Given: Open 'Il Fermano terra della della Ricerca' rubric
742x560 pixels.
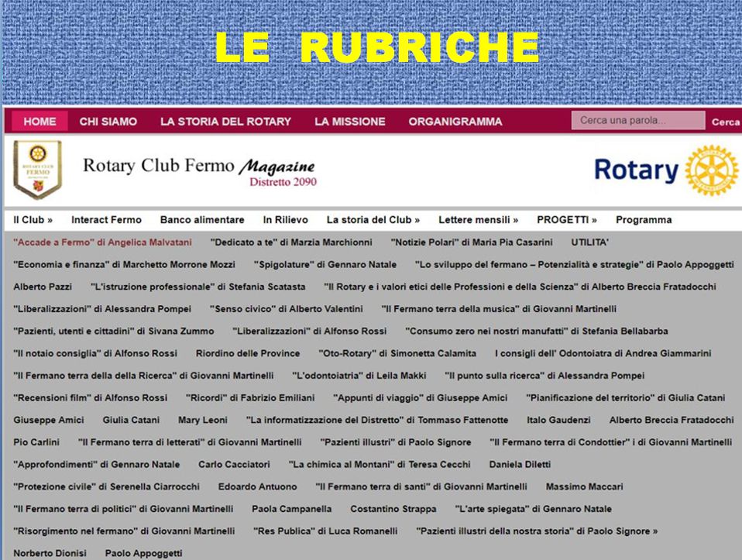Looking at the screenshot, I should [143, 376].
